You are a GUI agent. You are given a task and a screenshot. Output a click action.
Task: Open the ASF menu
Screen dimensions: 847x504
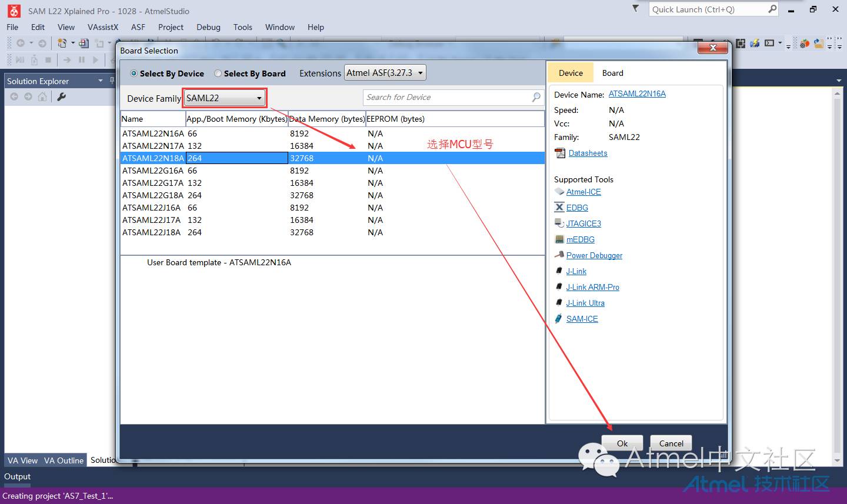[x=138, y=27]
